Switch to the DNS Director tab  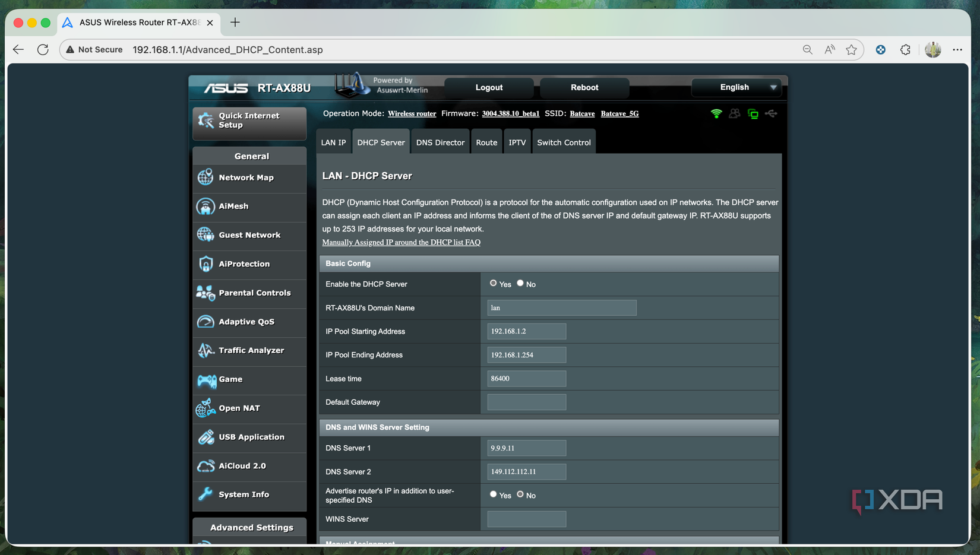[x=440, y=142]
